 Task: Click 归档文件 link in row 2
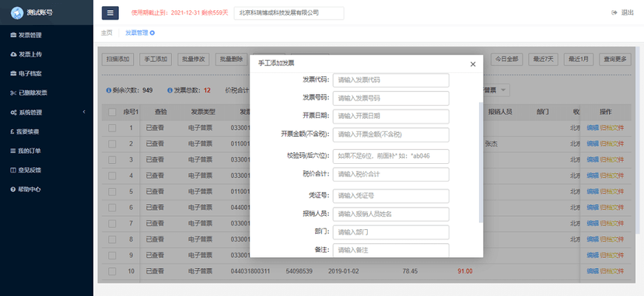(612, 144)
